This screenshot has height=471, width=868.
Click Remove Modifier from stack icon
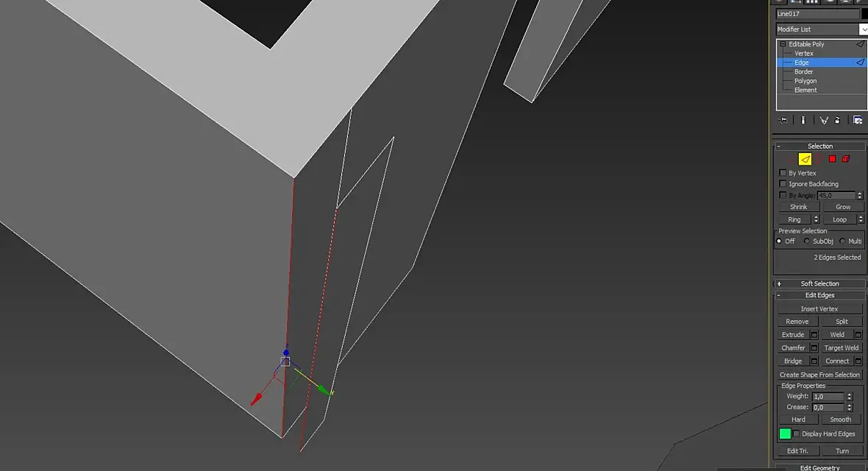[x=837, y=120]
